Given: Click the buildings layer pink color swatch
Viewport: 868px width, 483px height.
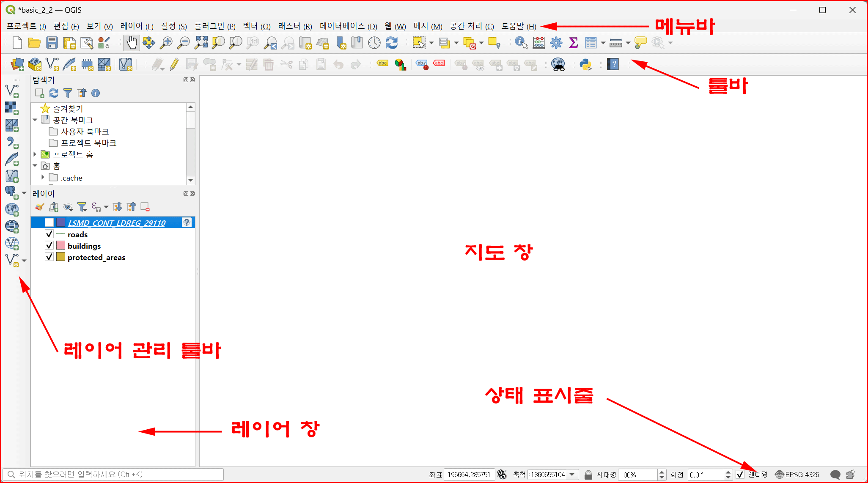Looking at the screenshot, I should point(60,246).
